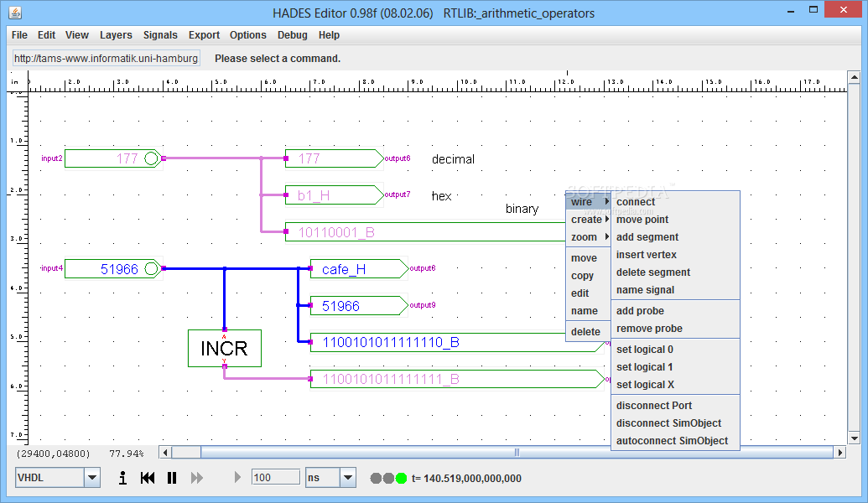Click the tams-www URL field
The width and height of the screenshot is (868, 503).
[x=107, y=59]
